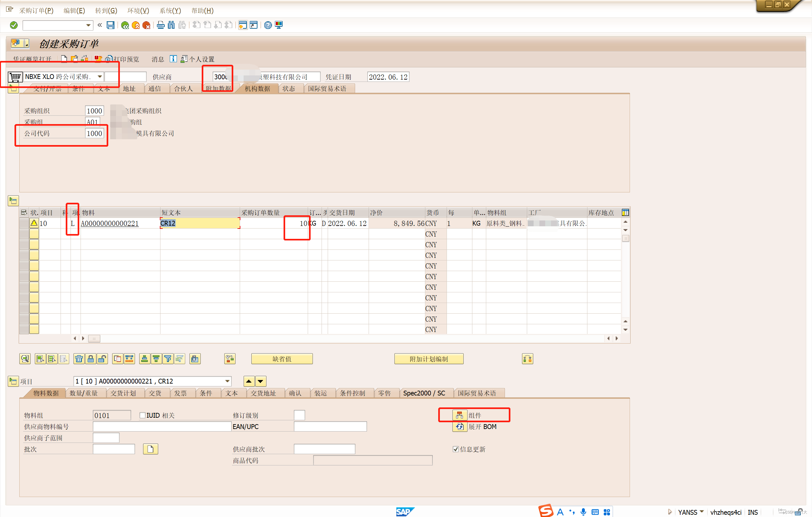Open the NBXE order type dropdown
Image resolution: width=812 pixels, height=517 pixels.
pyautogui.click(x=100, y=77)
